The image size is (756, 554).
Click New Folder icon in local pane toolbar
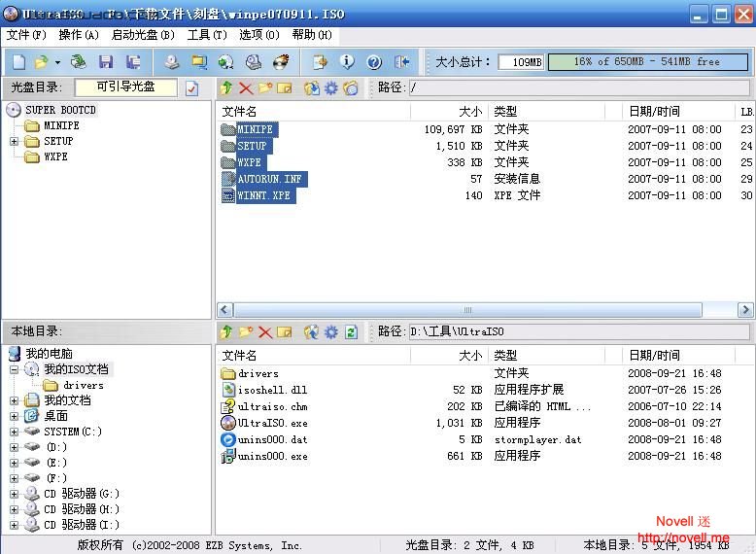tap(246, 331)
